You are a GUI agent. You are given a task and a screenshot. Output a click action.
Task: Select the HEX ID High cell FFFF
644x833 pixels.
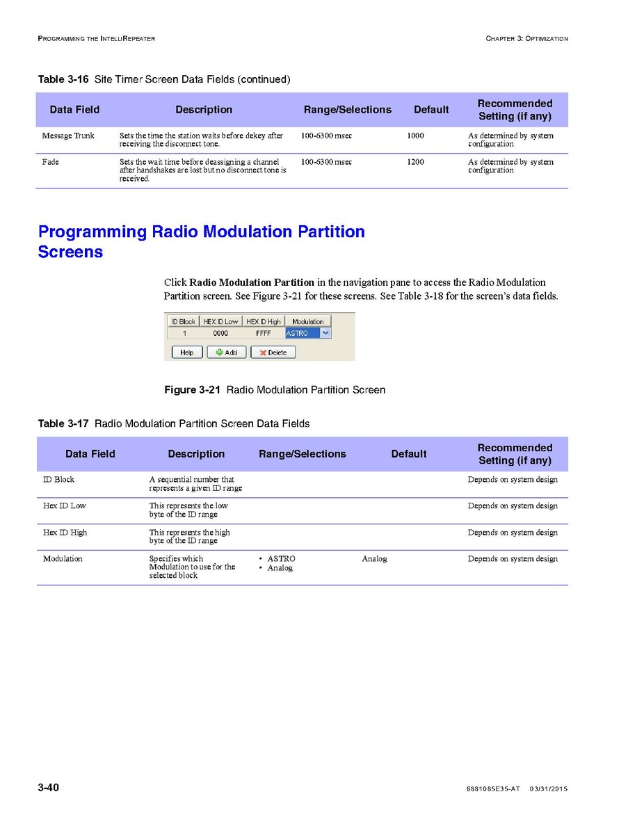point(264,334)
